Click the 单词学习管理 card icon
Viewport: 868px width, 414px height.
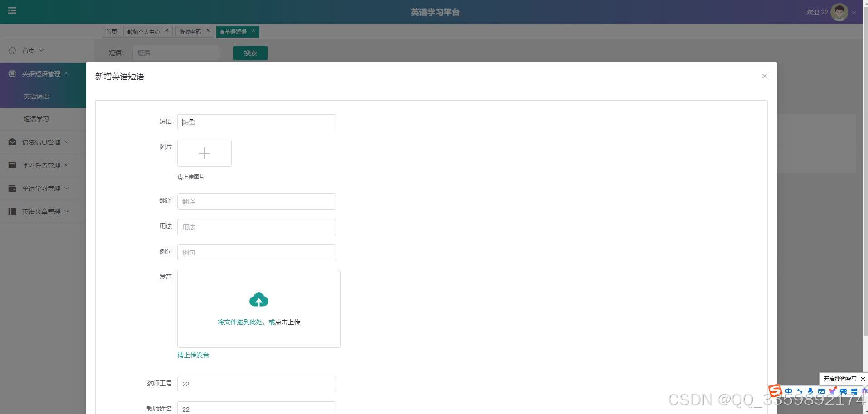(12, 188)
